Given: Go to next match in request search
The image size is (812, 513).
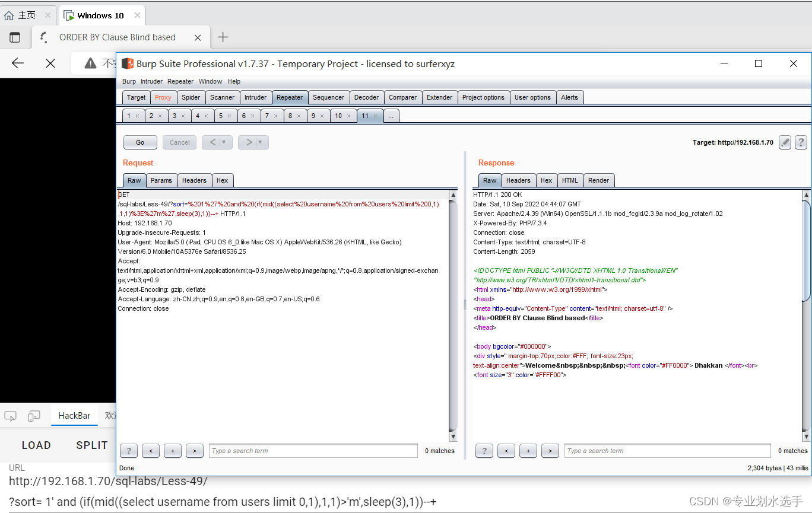Looking at the screenshot, I should [195, 451].
